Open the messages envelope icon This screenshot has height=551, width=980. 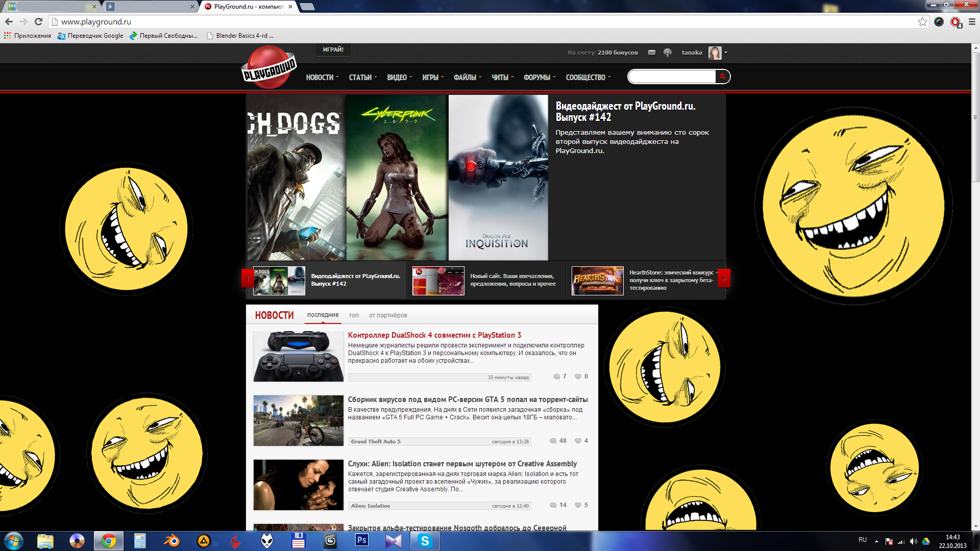pos(652,53)
